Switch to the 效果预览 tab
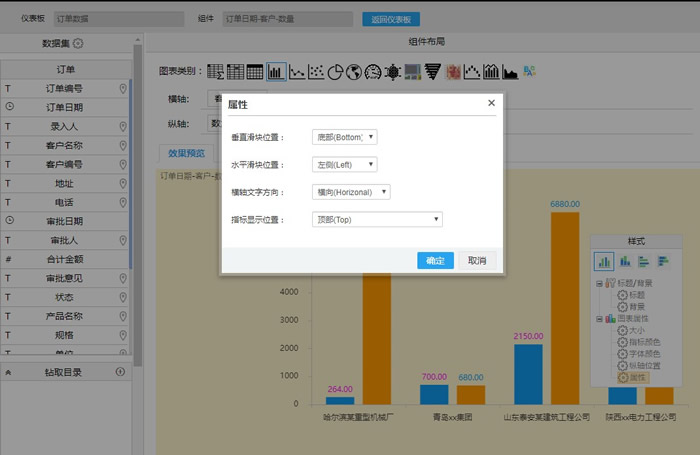700x455 pixels. pyautogui.click(x=186, y=153)
